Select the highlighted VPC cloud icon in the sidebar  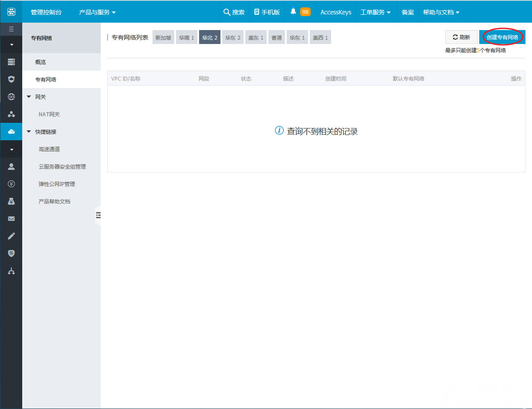pyautogui.click(x=11, y=132)
